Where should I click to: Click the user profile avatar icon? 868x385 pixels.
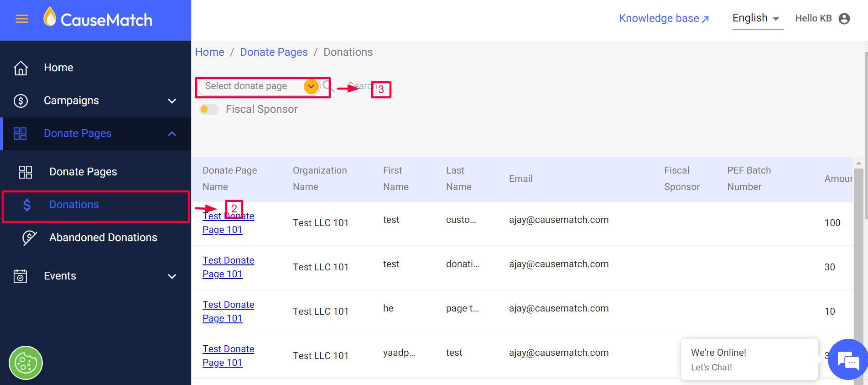pyautogui.click(x=844, y=18)
